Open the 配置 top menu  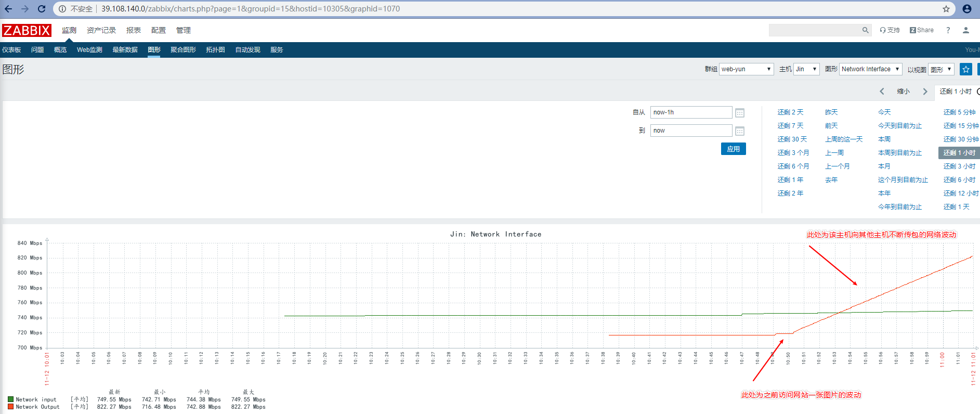point(158,30)
